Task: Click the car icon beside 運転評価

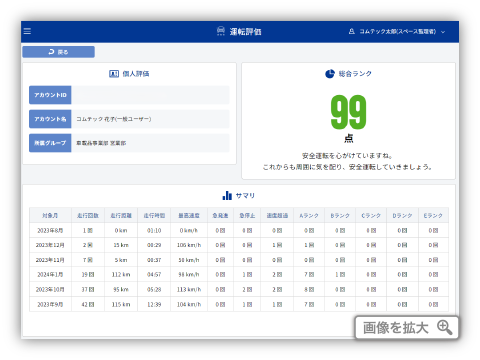Action: (221, 31)
